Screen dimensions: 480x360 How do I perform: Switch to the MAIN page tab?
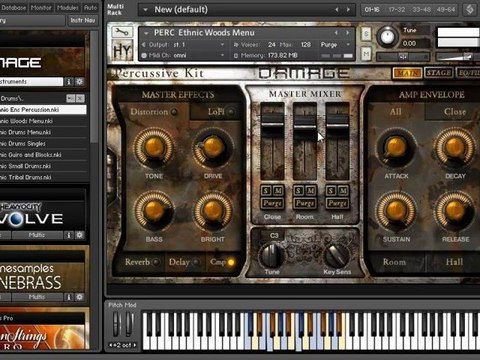point(408,73)
